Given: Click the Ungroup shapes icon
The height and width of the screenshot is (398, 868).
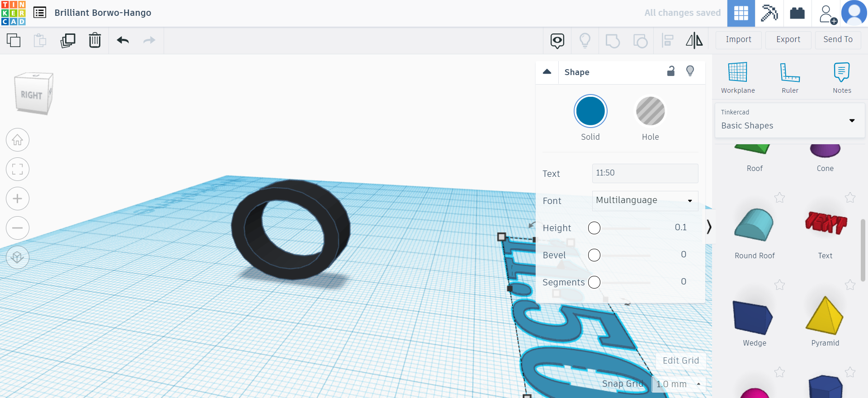Looking at the screenshot, I should point(640,41).
